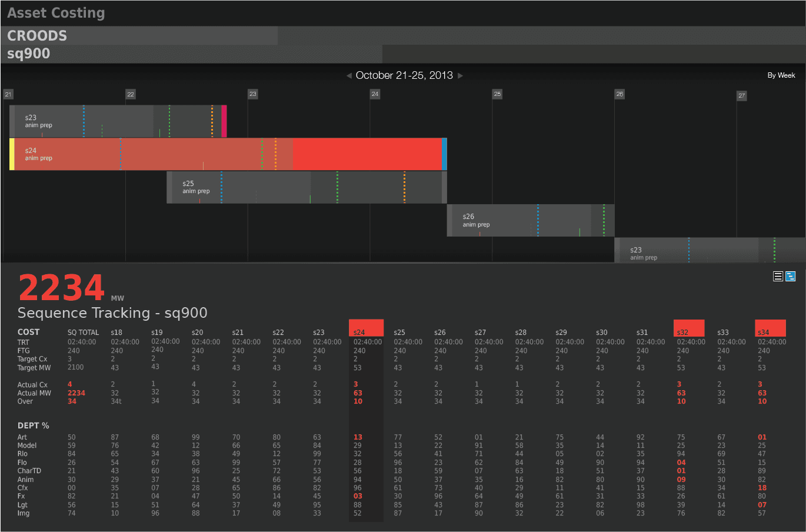This screenshot has height=532, width=806.
Task: Select the s19 column header
Action: pos(157,332)
